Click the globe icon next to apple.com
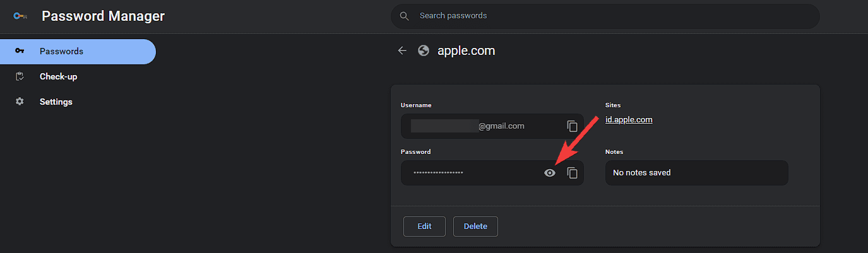The width and height of the screenshot is (868, 253). (x=424, y=50)
